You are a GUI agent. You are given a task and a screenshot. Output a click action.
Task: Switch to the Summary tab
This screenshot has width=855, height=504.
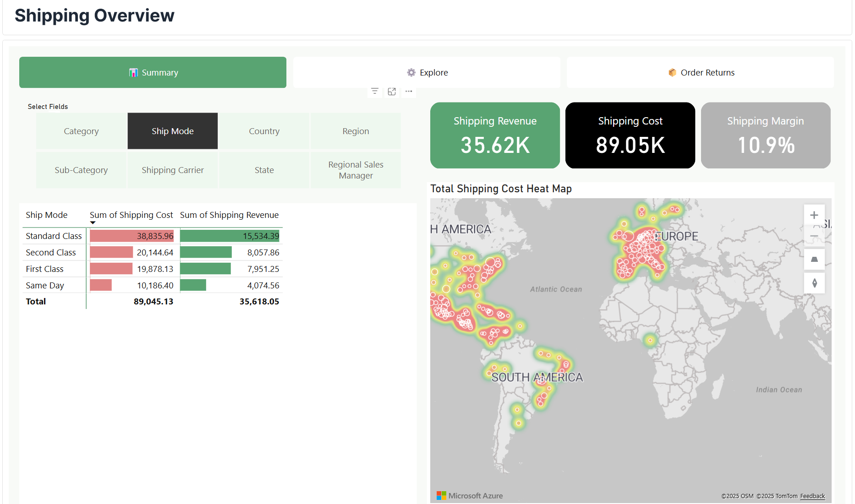tap(153, 72)
